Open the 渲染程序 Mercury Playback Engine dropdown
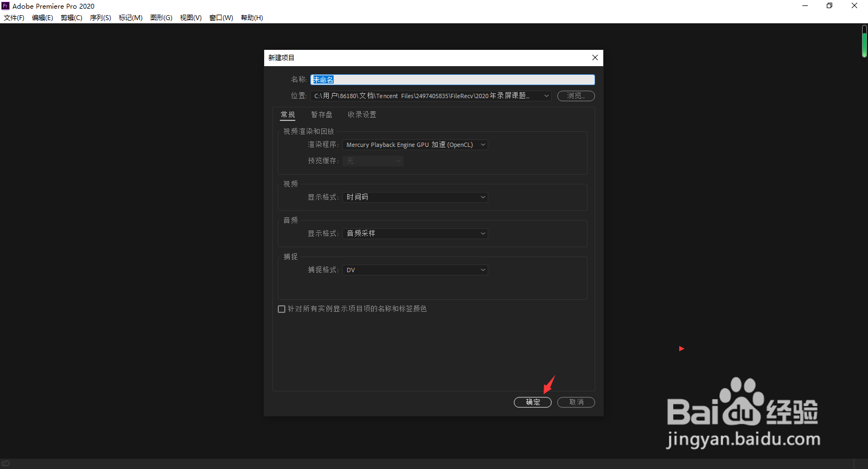This screenshot has height=469, width=868. click(415, 145)
